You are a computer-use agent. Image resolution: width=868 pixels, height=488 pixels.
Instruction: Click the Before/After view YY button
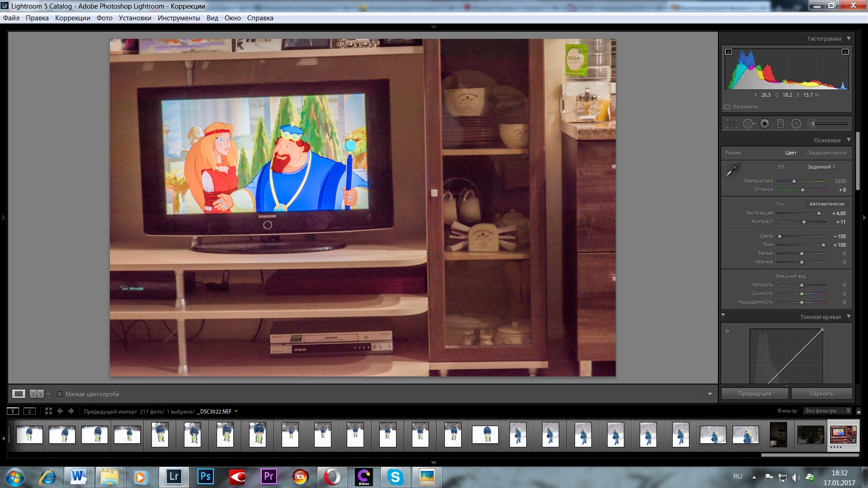pyautogui.click(x=37, y=394)
